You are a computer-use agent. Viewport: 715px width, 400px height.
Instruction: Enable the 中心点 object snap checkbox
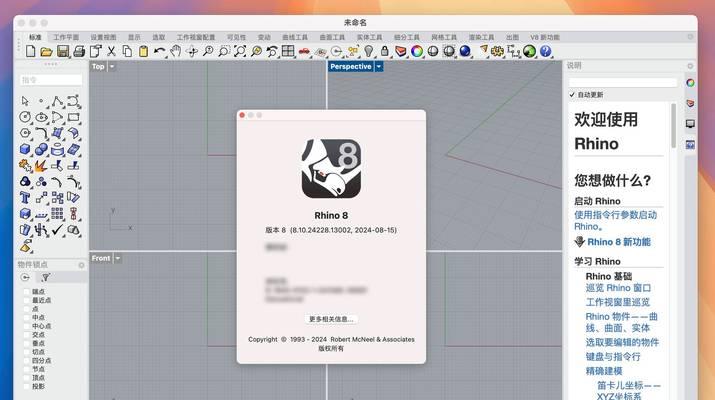tap(26, 326)
